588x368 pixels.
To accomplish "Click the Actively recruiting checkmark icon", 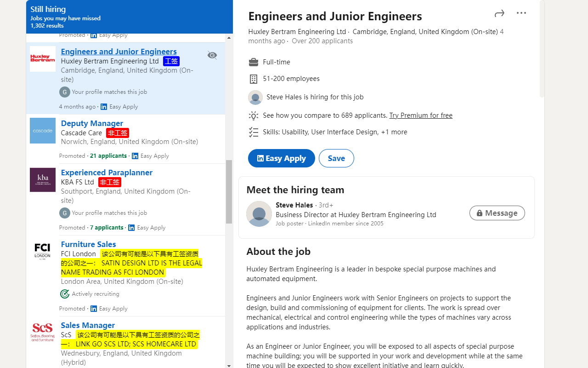I will pos(64,293).
